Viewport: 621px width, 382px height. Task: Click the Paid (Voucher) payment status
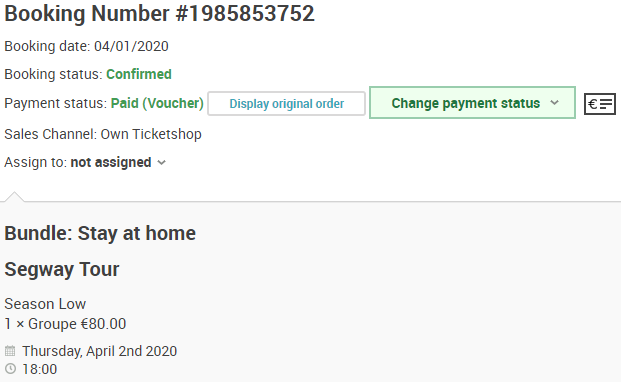point(157,103)
